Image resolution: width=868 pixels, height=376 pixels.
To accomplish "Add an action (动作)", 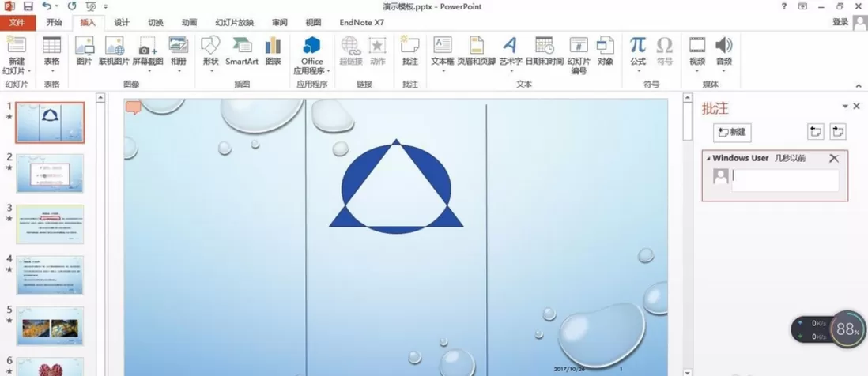I will [x=378, y=51].
